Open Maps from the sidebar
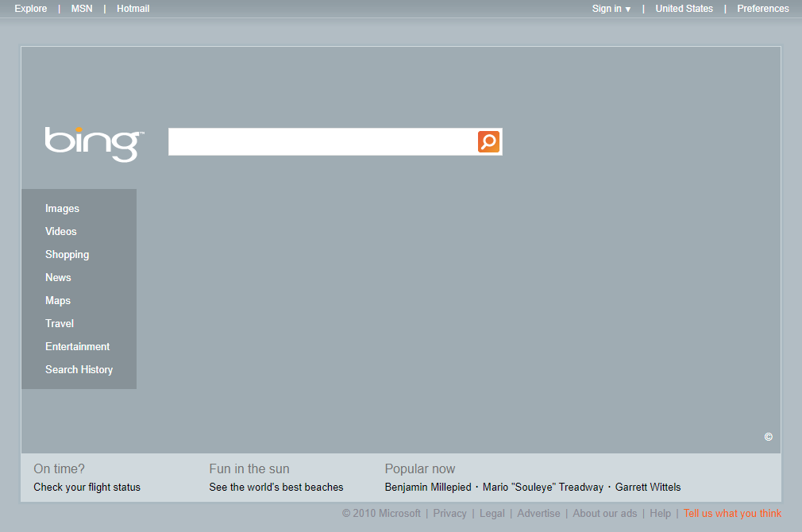Screen dimensions: 802x532 [x=58, y=301]
